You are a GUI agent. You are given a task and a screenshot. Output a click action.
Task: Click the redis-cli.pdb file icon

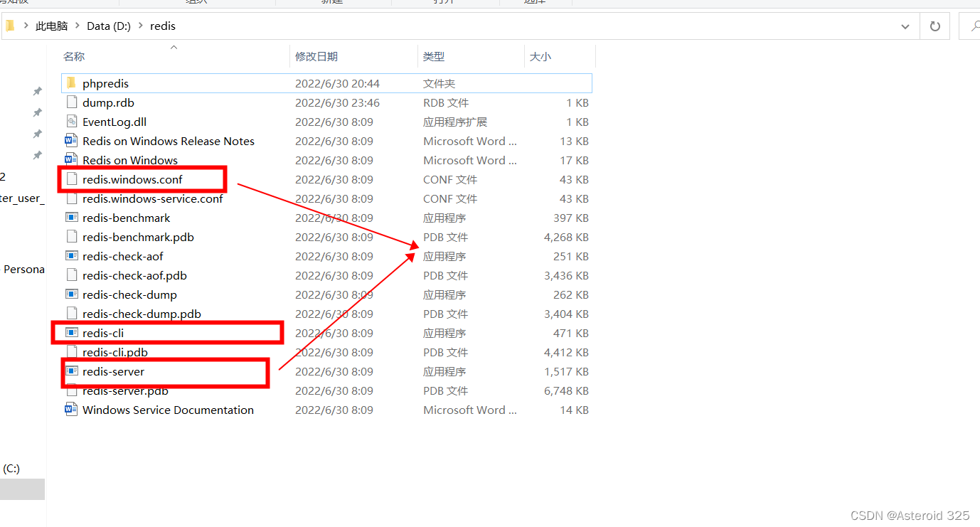click(71, 352)
